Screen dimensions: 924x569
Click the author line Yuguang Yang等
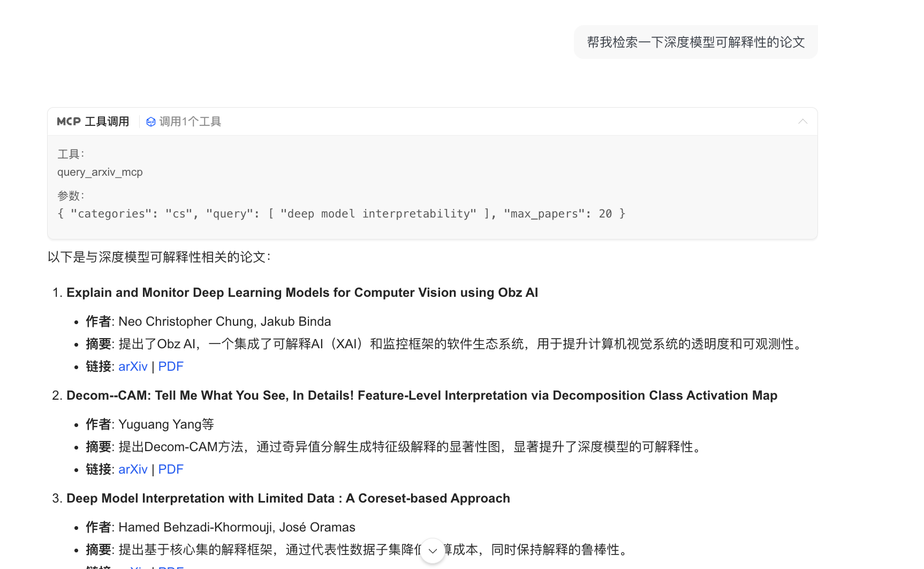point(166,424)
